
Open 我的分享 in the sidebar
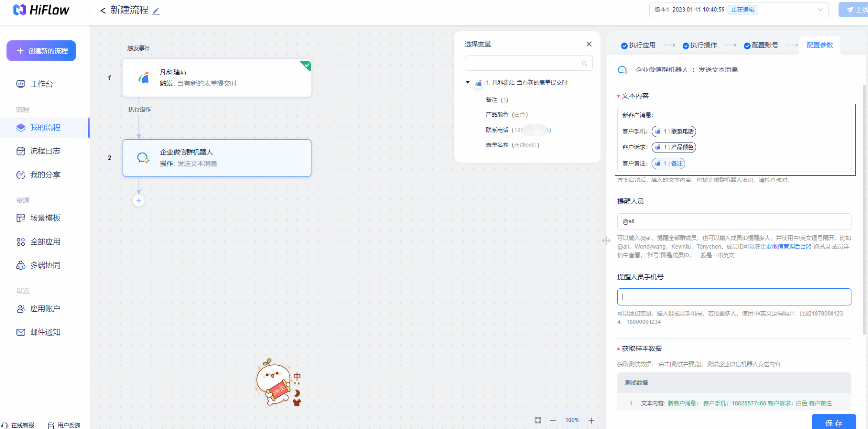click(45, 175)
